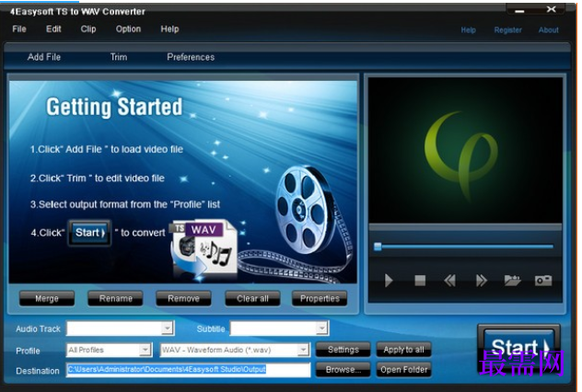Click the preview logo display area

tap(465, 150)
